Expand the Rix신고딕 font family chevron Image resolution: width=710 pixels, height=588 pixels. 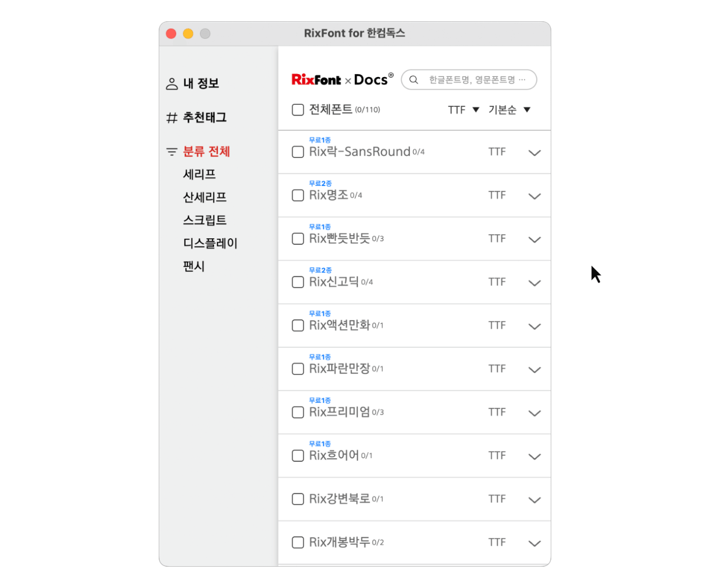click(x=535, y=283)
